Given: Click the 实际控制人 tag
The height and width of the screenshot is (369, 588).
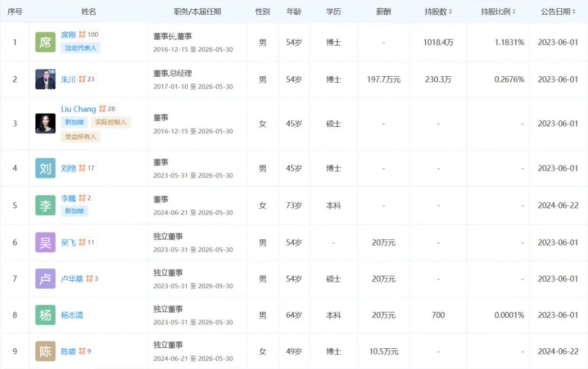Looking at the screenshot, I should point(111,122).
